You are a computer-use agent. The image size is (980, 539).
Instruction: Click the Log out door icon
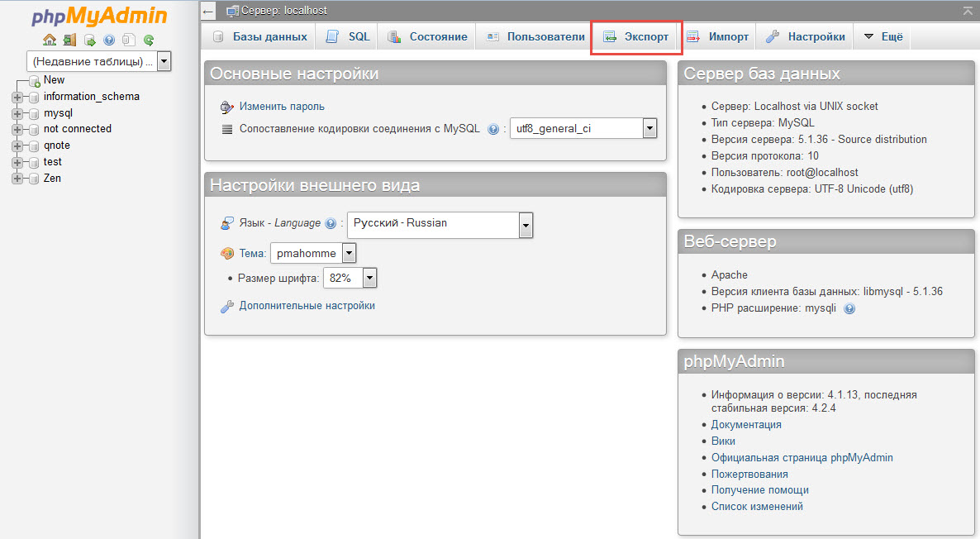[x=69, y=40]
